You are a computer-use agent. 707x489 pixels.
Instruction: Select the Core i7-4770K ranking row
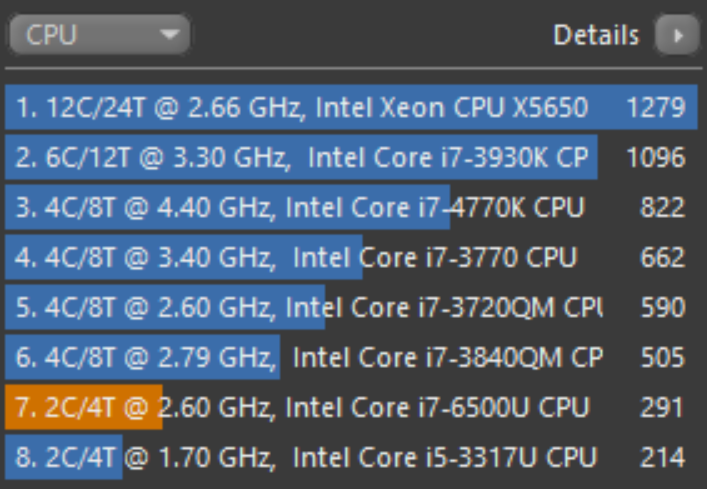(x=351, y=207)
